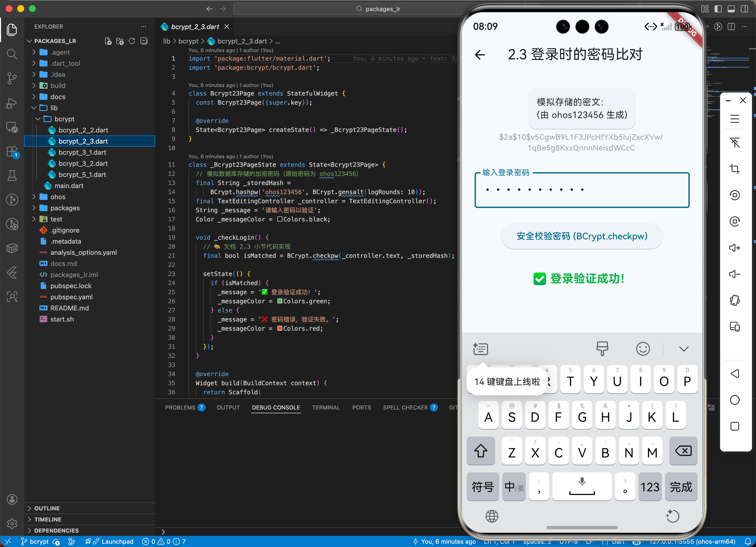Screen dimensions: 756x547
Task: Switch the keyboard 中/英 language toggle
Action: pos(514,487)
